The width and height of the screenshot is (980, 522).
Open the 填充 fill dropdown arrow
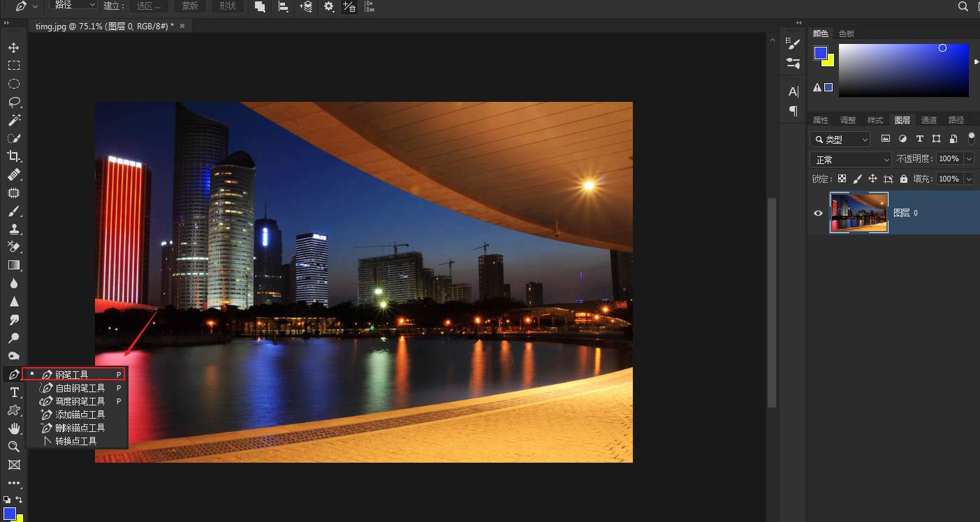tap(969, 179)
